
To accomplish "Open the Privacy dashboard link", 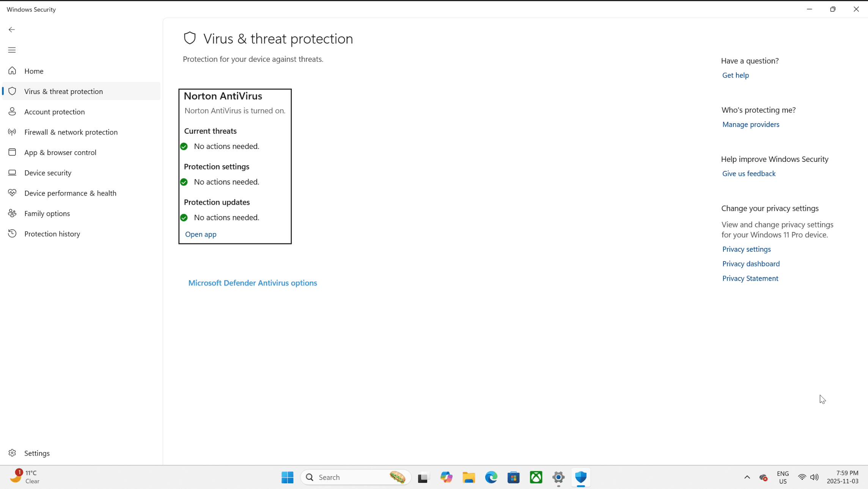I will pos(751,264).
